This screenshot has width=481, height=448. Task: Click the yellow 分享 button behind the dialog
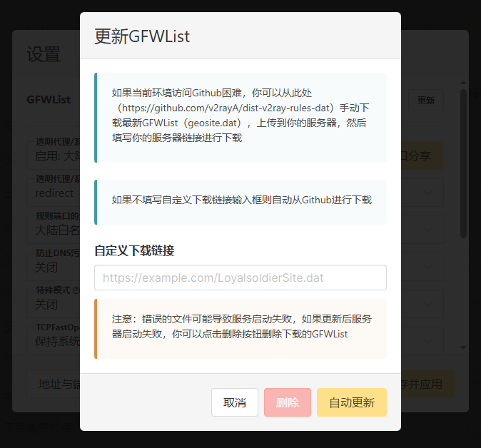tap(421, 155)
